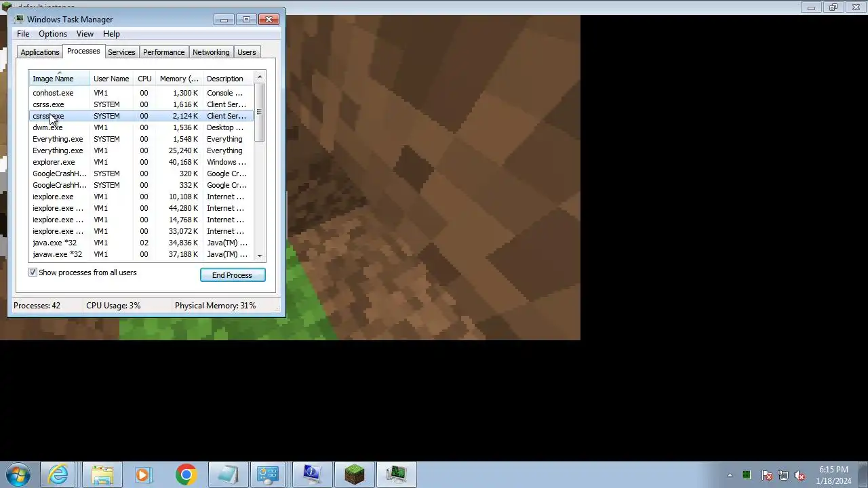Viewport: 868px width, 488px height.
Task: Click the Console description cell
Action: click(x=224, y=93)
